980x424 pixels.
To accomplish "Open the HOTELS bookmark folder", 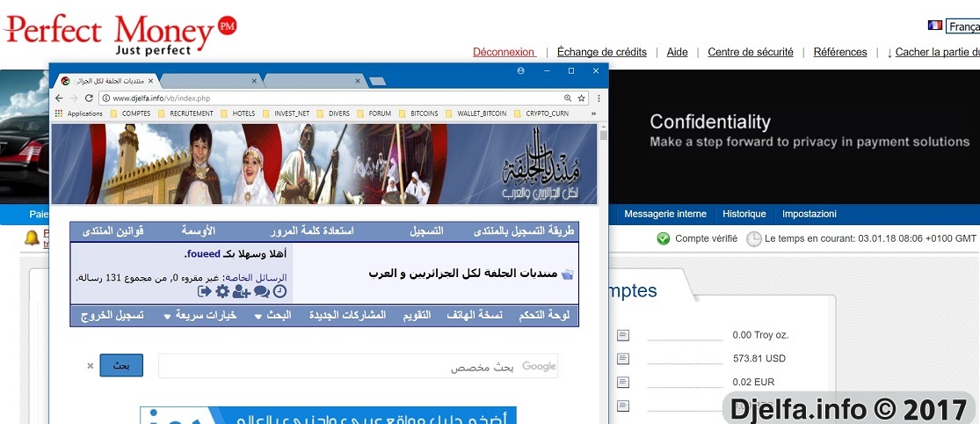I will tap(238, 113).
